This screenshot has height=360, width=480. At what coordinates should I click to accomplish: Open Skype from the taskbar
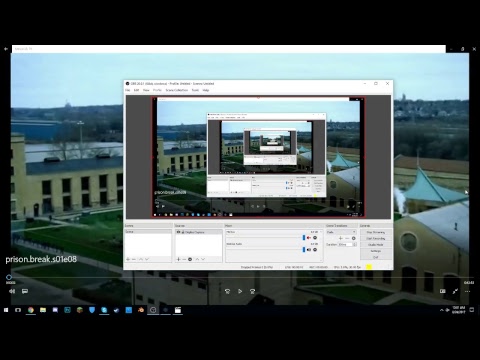coord(104,310)
